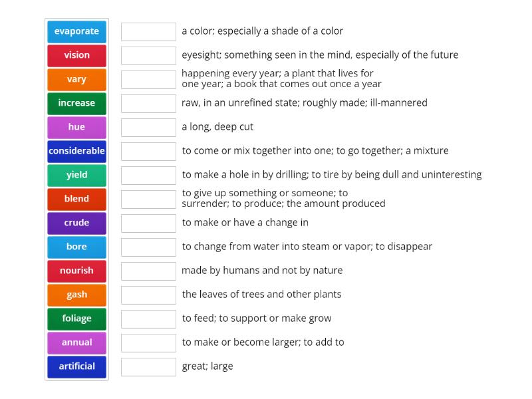
Task: Click the answer box beside "a color" definition
Action: click(148, 31)
